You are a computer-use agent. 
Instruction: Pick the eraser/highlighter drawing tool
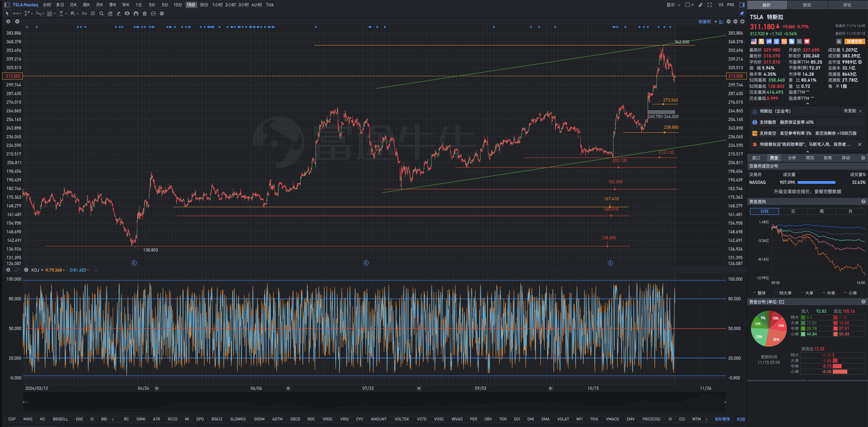[x=119, y=13]
